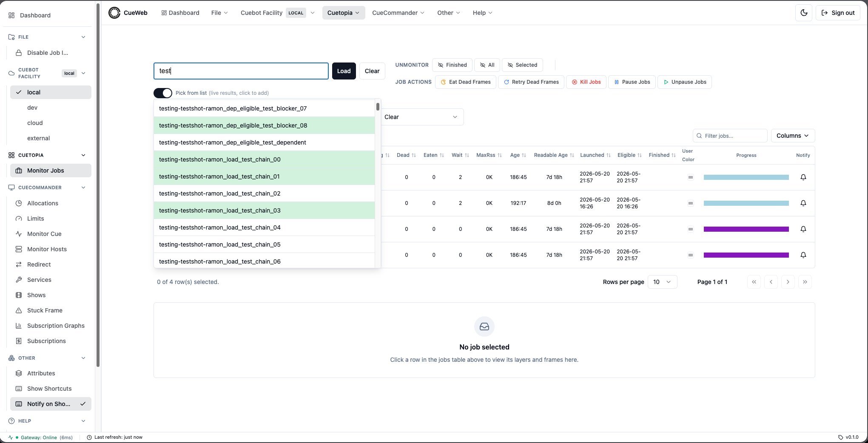Click Gateway Online status indicator
This screenshot has height=443, width=868.
click(40, 437)
